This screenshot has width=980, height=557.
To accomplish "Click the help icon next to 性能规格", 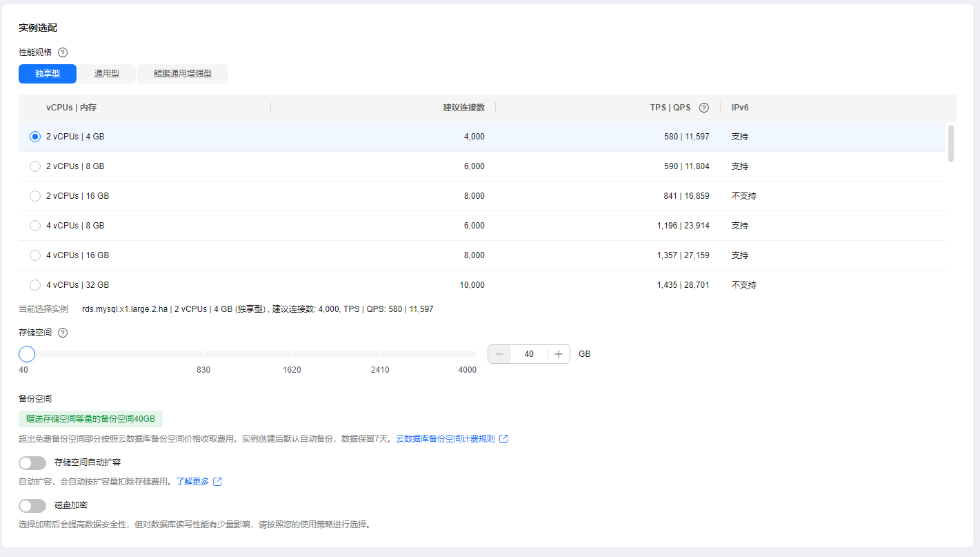I will pyautogui.click(x=63, y=52).
